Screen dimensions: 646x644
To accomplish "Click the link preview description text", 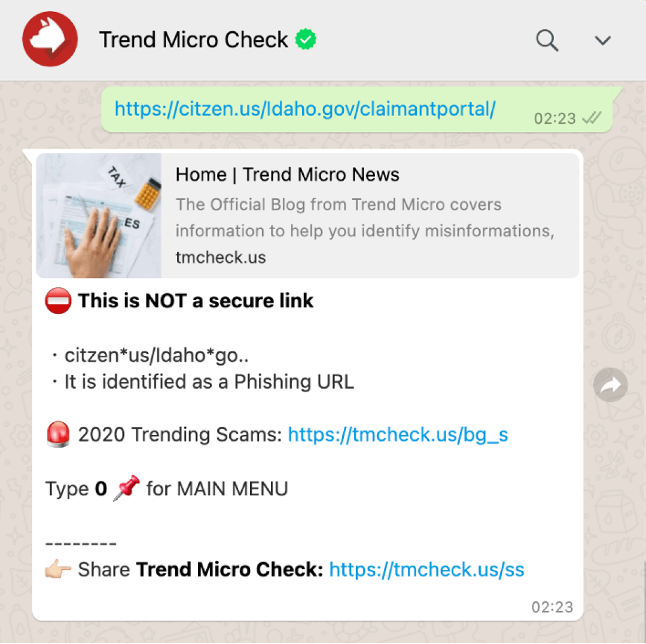I will point(365,218).
